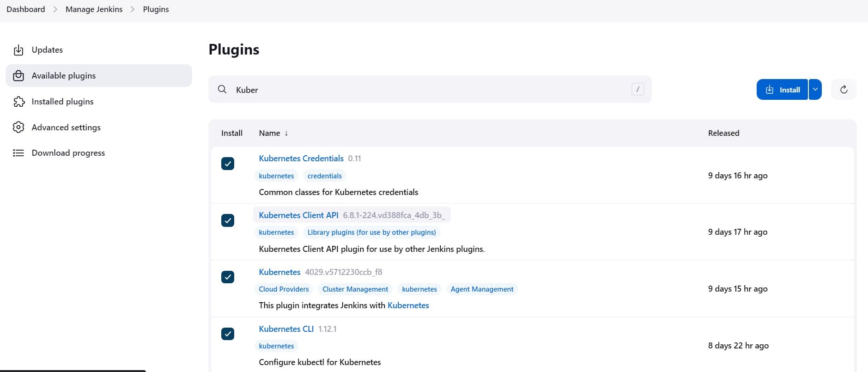Click the Released column header
Screen dimensions: 868x372
(x=723, y=133)
